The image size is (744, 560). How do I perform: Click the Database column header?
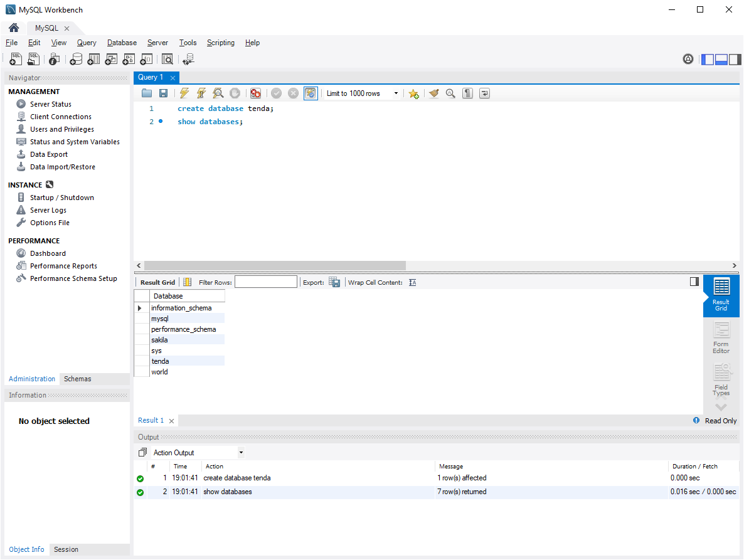pyautogui.click(x=187, y=296)
